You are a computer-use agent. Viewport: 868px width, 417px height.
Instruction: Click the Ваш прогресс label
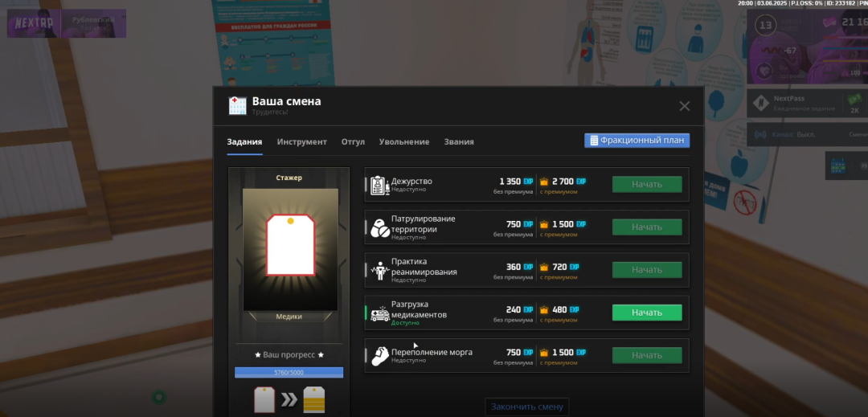click(289, 354)
